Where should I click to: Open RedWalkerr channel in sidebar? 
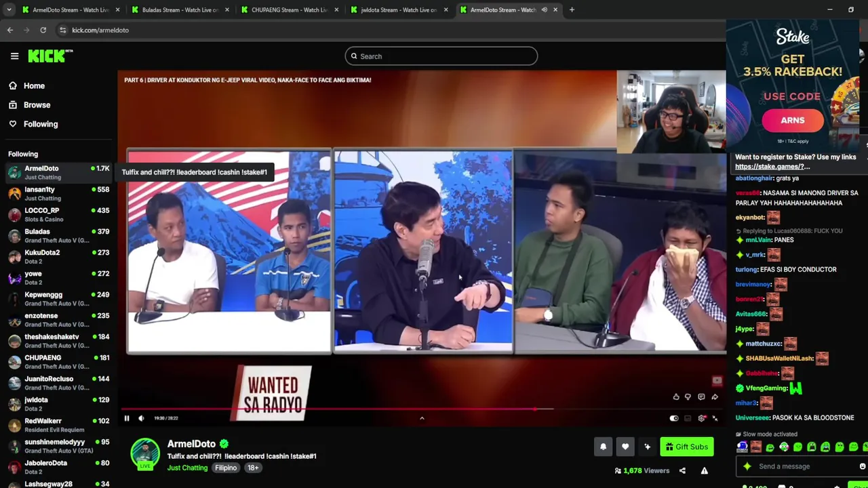pyautogui.click(x=58, y=425)
